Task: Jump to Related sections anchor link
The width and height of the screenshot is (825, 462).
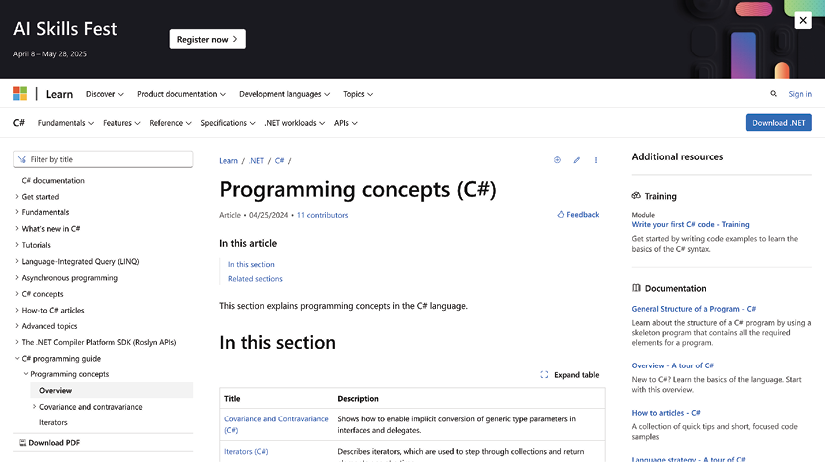Action: (x=255, y=279)
